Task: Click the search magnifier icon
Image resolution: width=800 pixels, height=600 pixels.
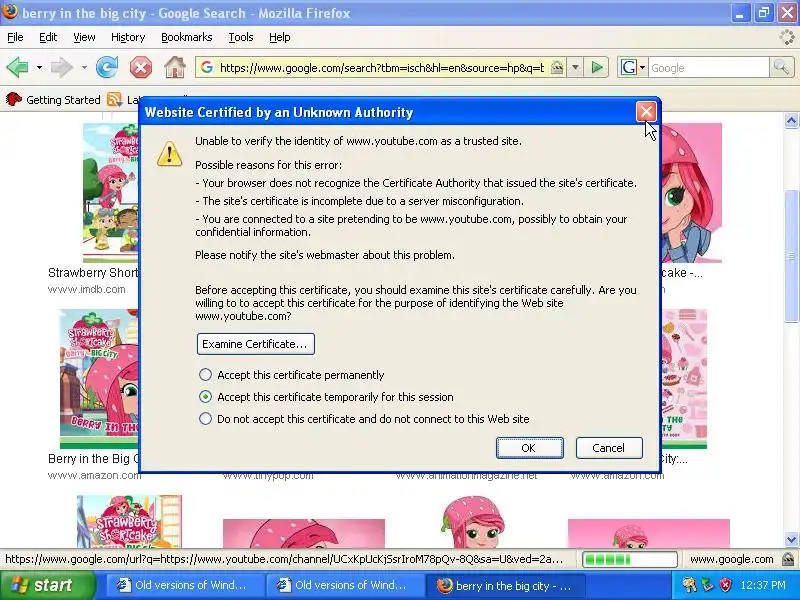Action: coord(781,67)
